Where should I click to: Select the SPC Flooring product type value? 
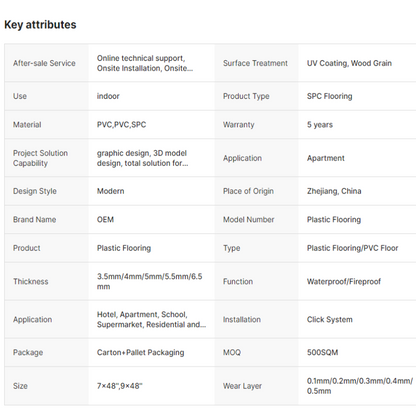coord(329,96)
